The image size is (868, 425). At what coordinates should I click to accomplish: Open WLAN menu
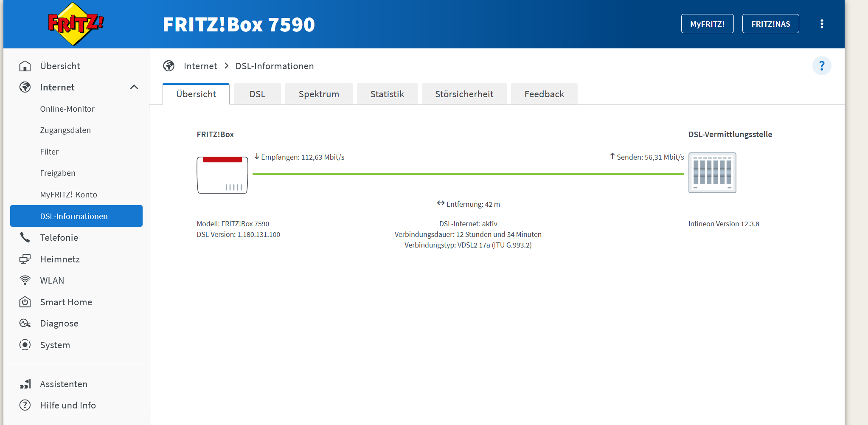[76, 280]
